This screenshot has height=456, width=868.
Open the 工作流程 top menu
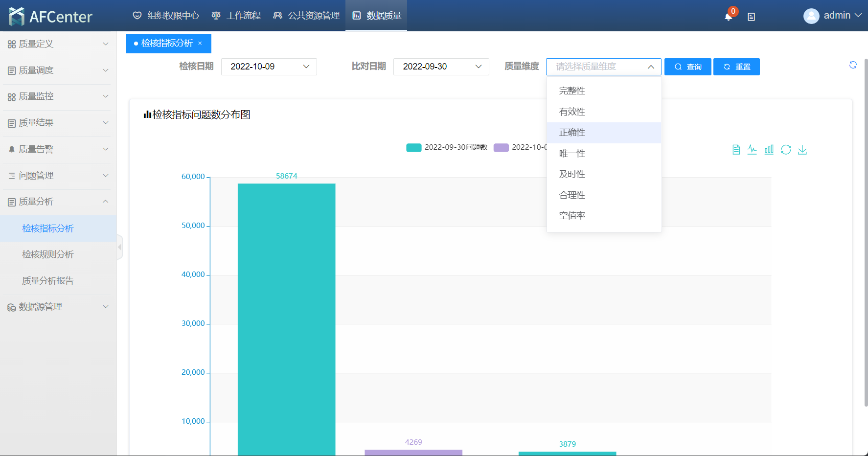[x=236, y=16]
